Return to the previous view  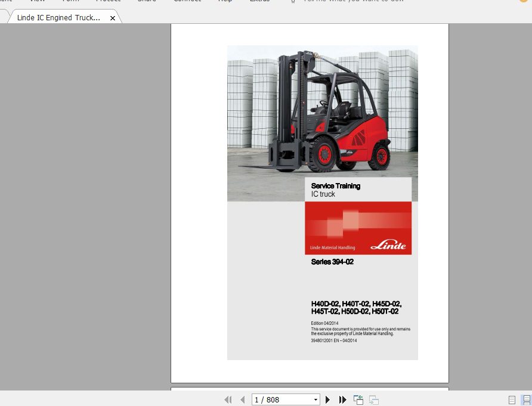click(358, 400)
